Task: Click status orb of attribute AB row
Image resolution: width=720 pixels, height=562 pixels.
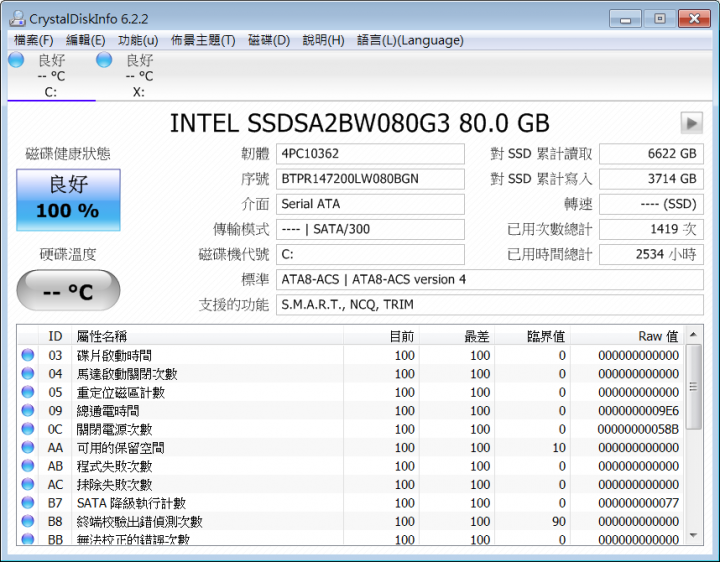Action: tap(28, 466)
